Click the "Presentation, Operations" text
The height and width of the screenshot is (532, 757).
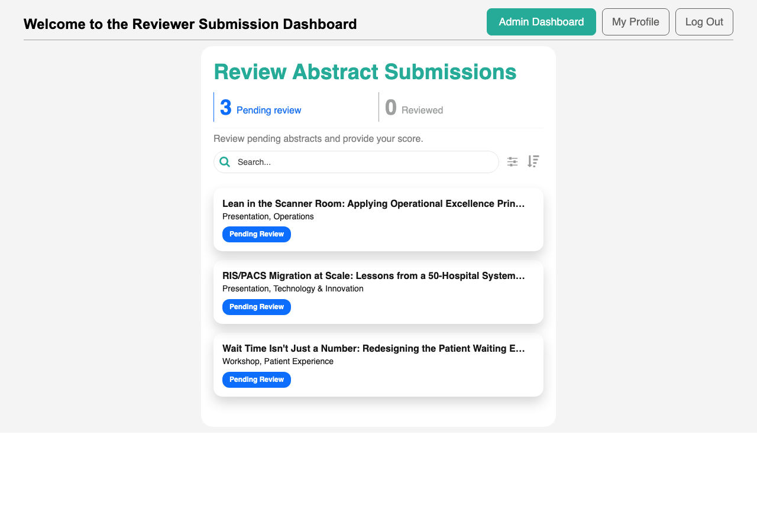pyautogui.click(x=268, y=216)
